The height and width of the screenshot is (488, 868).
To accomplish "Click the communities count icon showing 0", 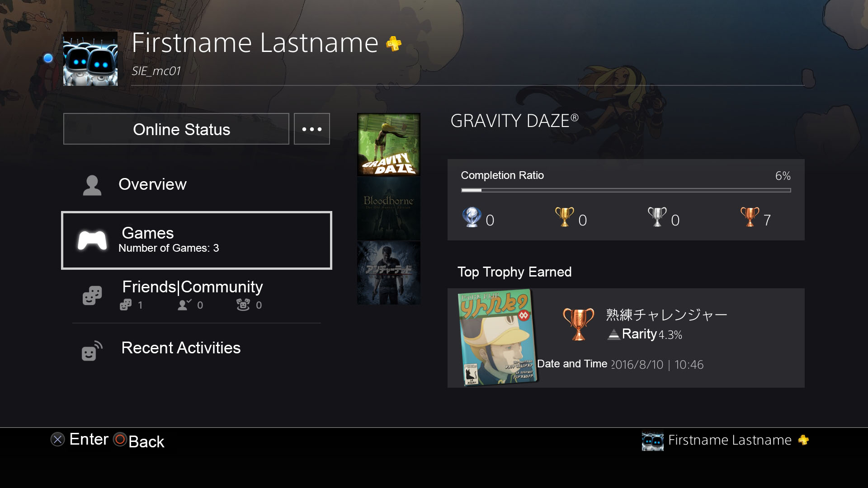I will point(243,305).
